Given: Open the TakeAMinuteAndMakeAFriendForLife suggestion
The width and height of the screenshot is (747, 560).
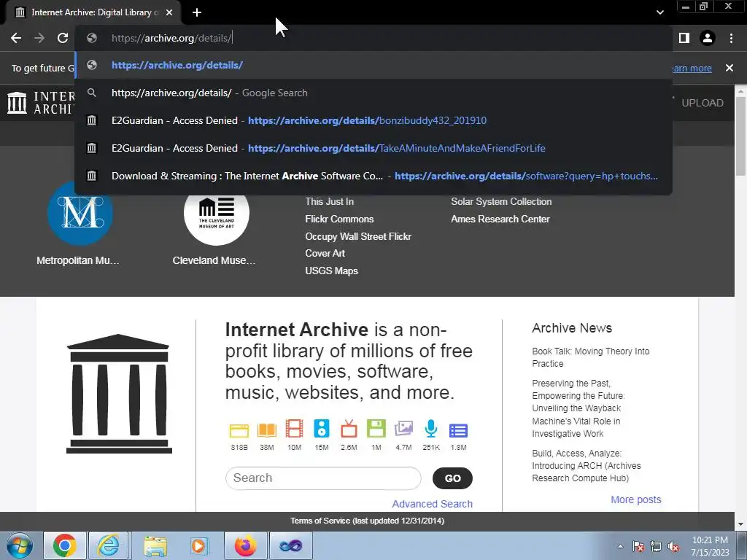Looking at the screenshot, I should pyautogui.click(x=373, y=148).
